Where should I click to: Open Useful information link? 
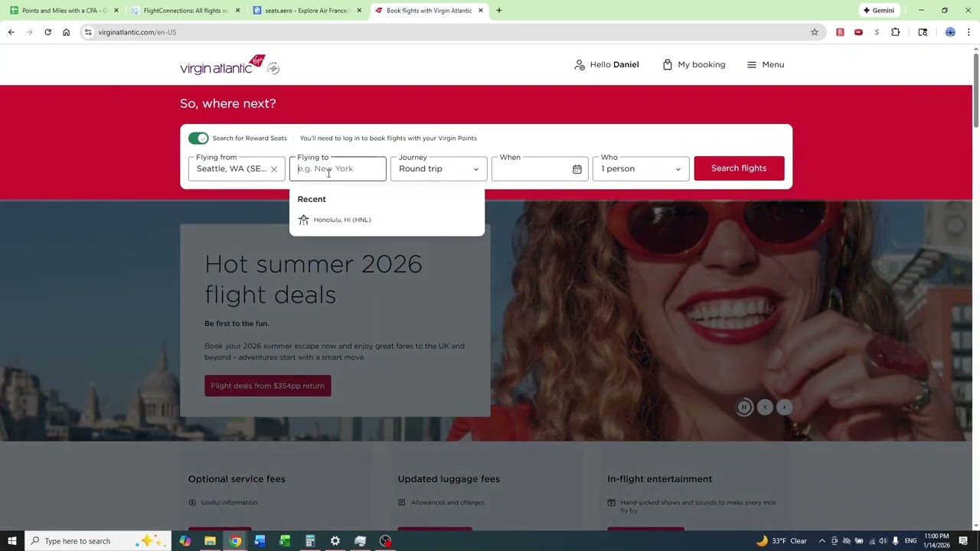coord(229,503)
